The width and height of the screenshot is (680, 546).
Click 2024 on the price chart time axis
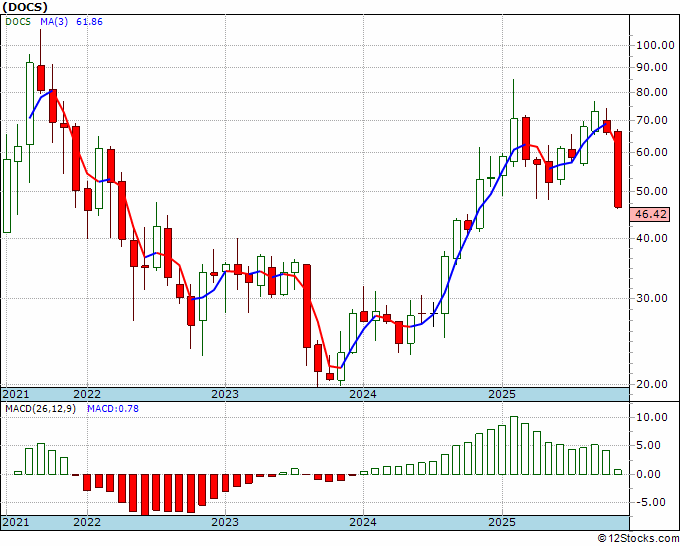pos(363,394)
